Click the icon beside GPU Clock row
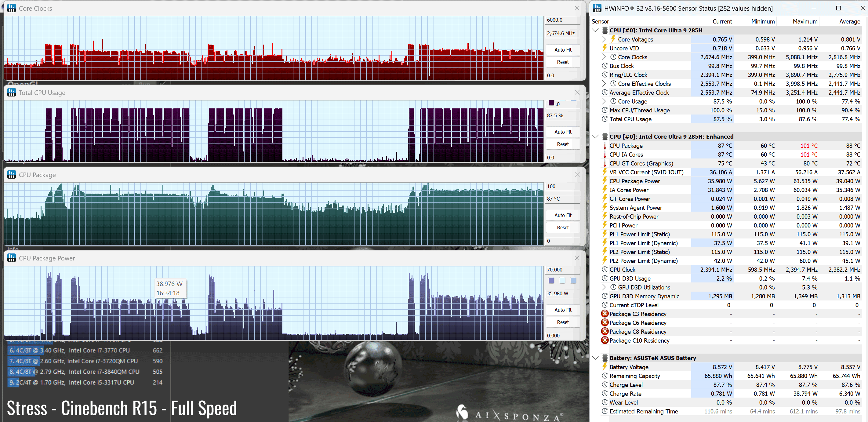868x422 pixels. 605,269
